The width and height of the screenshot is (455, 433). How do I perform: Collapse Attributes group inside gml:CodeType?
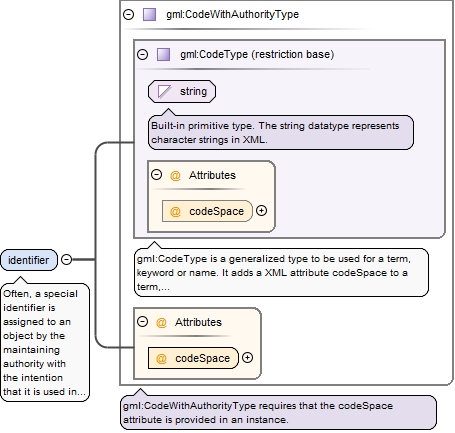(x=156, y=175)
